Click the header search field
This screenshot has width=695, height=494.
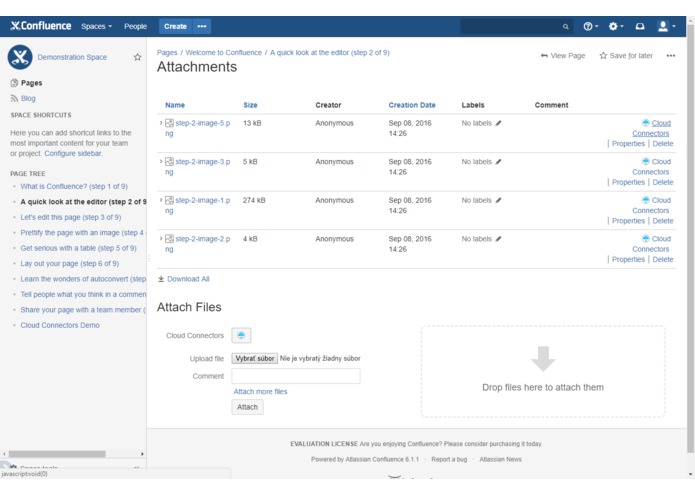click(516, 27)
